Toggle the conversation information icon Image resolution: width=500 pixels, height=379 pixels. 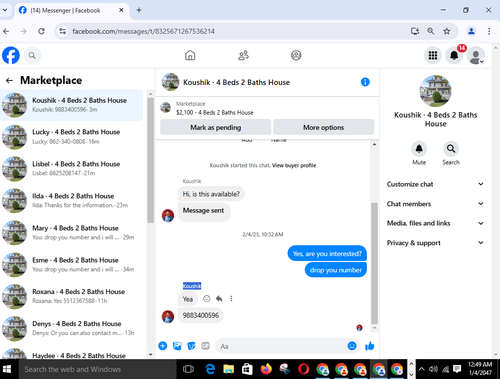365,82
